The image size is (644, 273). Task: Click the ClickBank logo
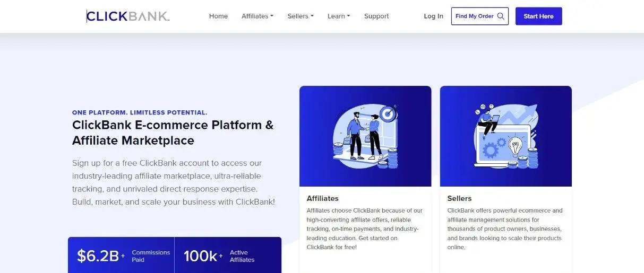tap(128, 16)
